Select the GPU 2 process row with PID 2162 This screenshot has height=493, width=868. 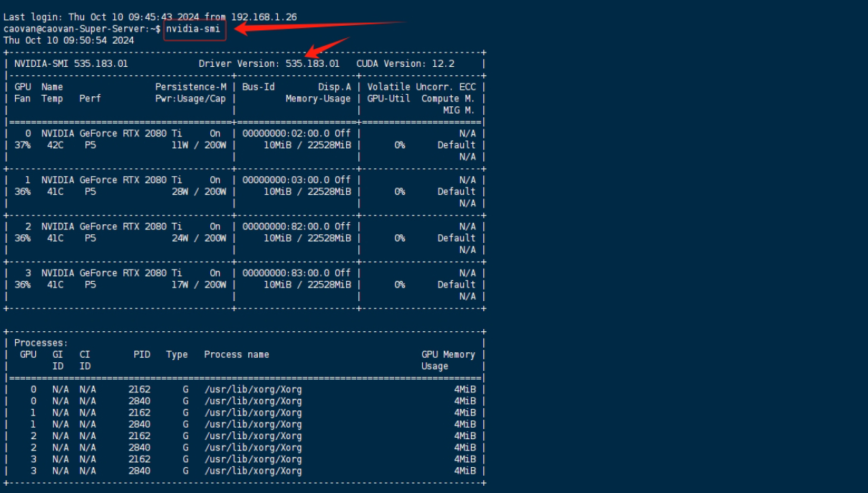[x=245, y=436]
